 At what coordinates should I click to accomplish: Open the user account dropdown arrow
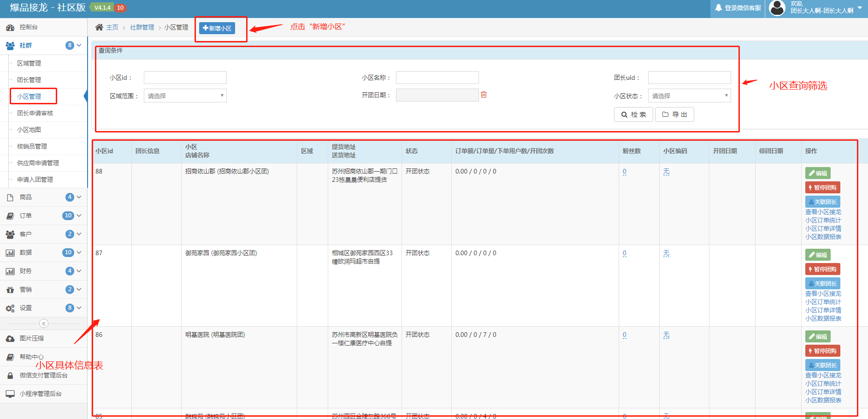click(x=860, y=7)
